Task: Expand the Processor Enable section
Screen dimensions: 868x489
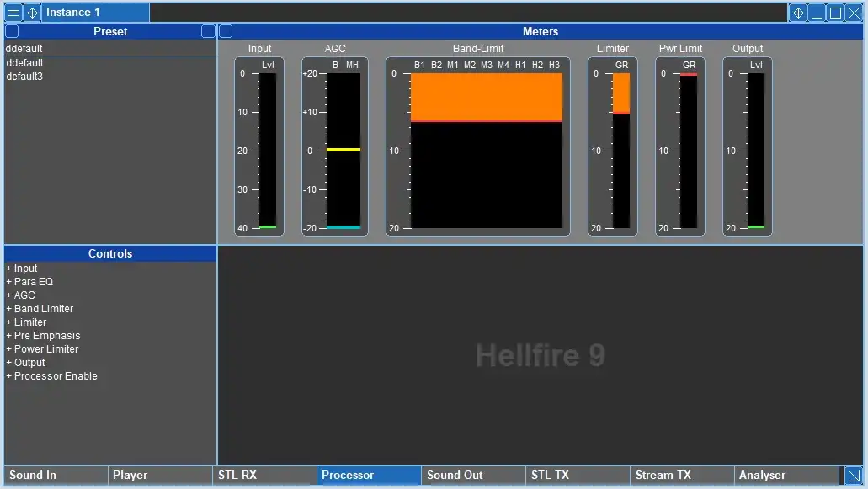Action: pyautogui.click(x=52, y=375)
